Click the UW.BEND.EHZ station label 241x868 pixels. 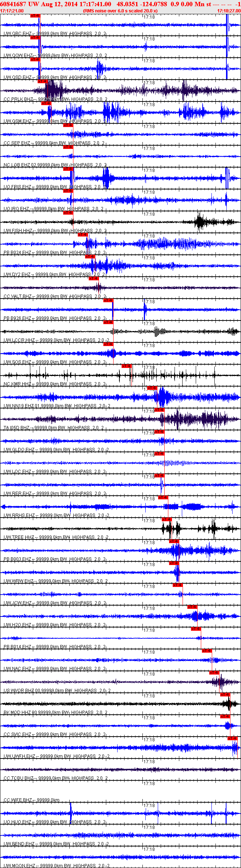(x=20, y=844)
